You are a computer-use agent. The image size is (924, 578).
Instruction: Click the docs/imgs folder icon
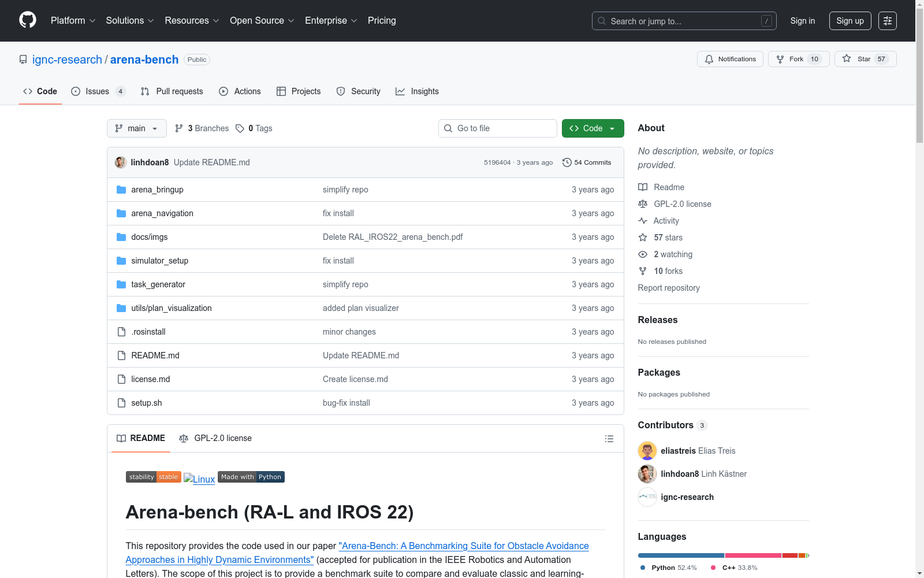pos(121,237)
